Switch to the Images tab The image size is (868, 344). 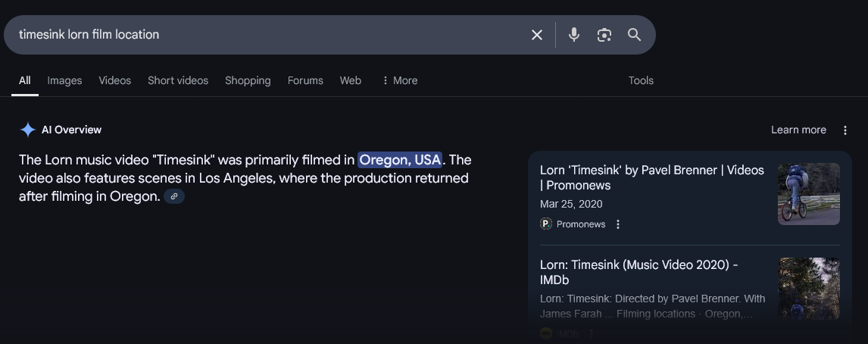tap(64, 80)
